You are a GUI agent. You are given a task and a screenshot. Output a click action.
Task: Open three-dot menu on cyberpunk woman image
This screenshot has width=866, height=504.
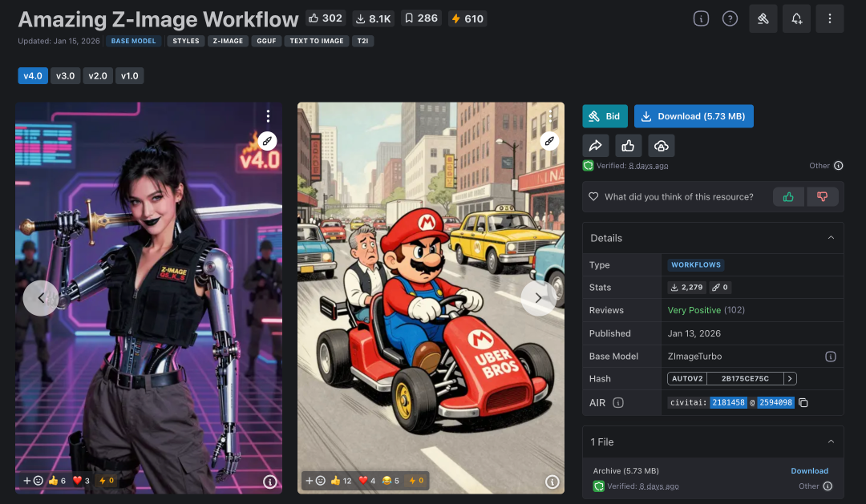[268, 116]
